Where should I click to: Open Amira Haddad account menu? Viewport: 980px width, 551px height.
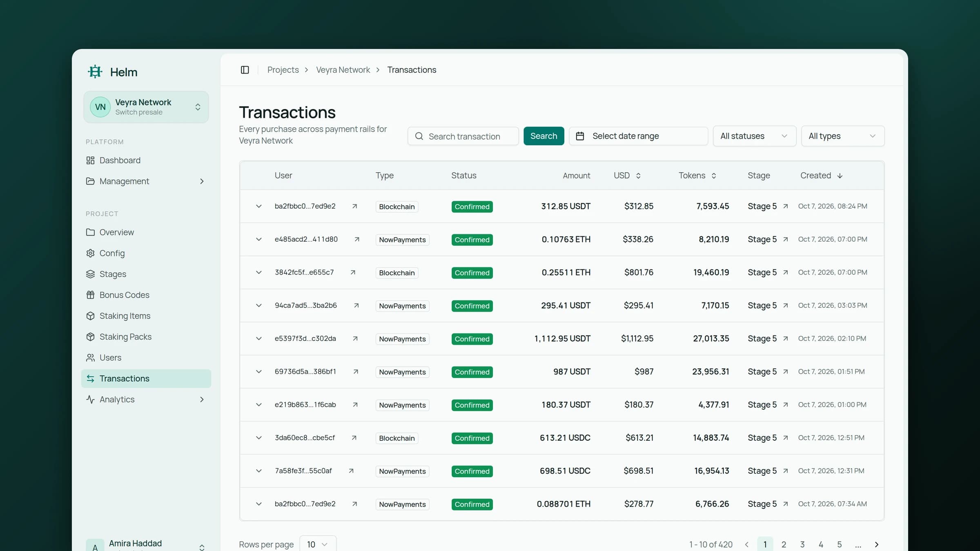click(x=146, y=545)
